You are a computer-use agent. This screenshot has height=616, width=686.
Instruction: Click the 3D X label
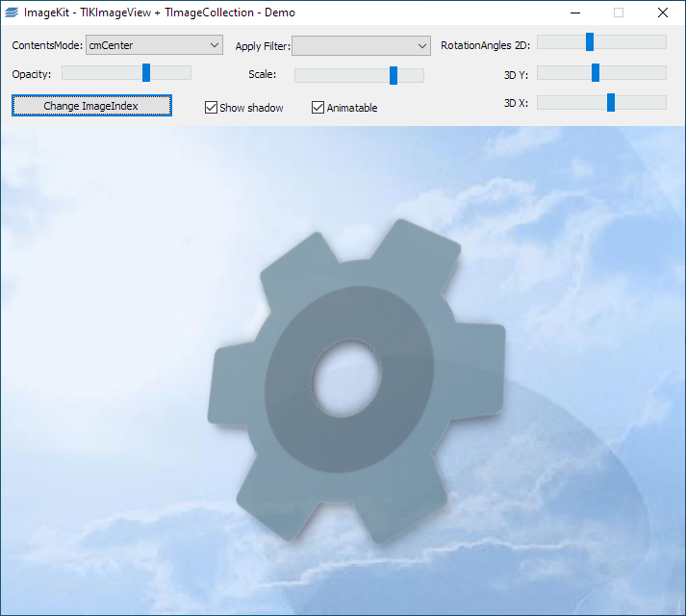pyautogui.click(x=516, y=103)
